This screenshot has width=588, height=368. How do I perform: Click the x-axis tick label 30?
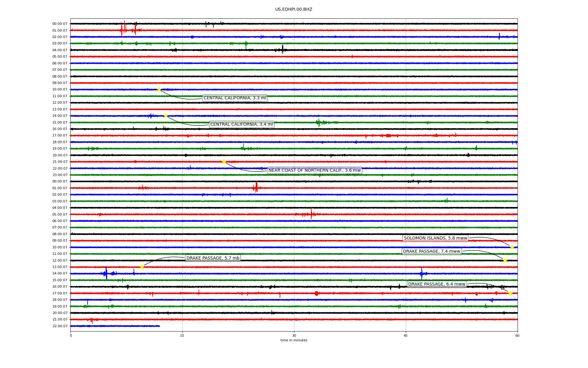[x=294, y=335]
